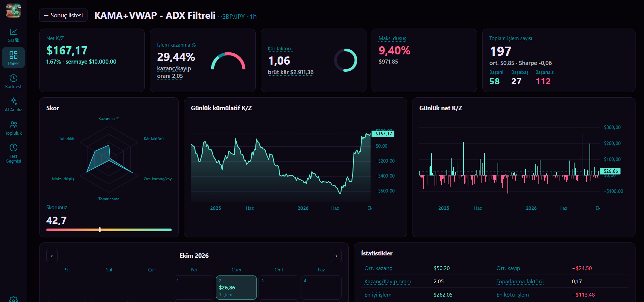Click the score slider handle
This screenshot has height=302, width=644.
click(100, 230)
